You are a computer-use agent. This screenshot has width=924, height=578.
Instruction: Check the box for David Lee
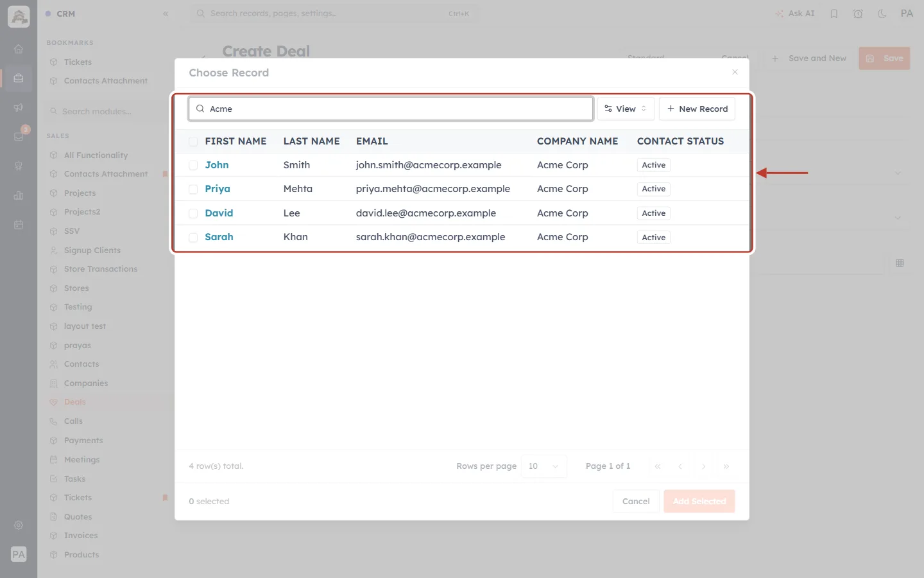click(x=193, y=213)
